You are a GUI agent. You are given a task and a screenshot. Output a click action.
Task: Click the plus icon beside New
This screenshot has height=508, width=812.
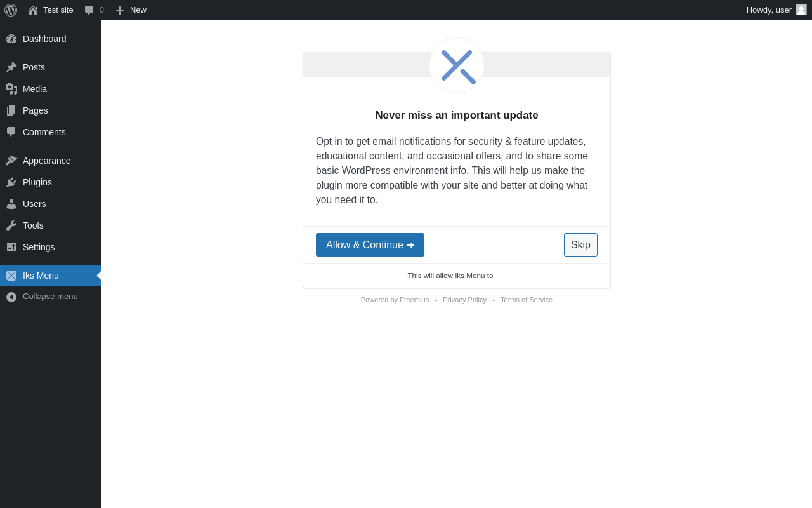pos(120,10)
